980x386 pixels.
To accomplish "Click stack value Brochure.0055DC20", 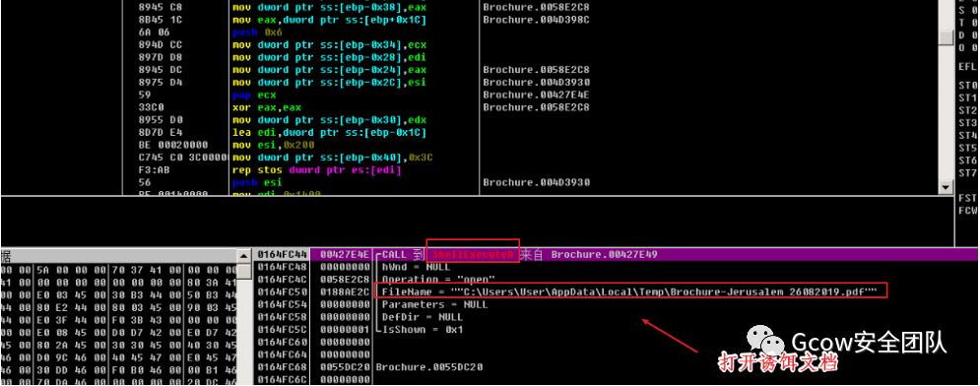I will tap(428, 367).
